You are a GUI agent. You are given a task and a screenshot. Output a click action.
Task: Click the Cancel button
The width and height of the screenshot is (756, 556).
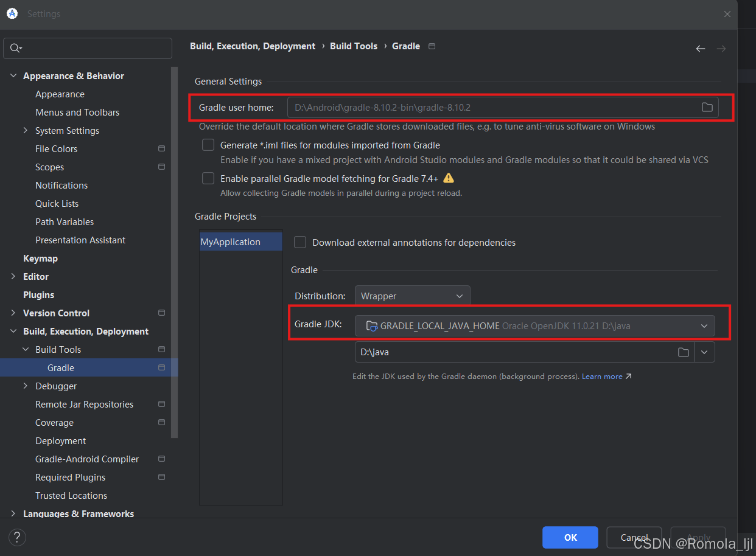(x=634, y=537)
